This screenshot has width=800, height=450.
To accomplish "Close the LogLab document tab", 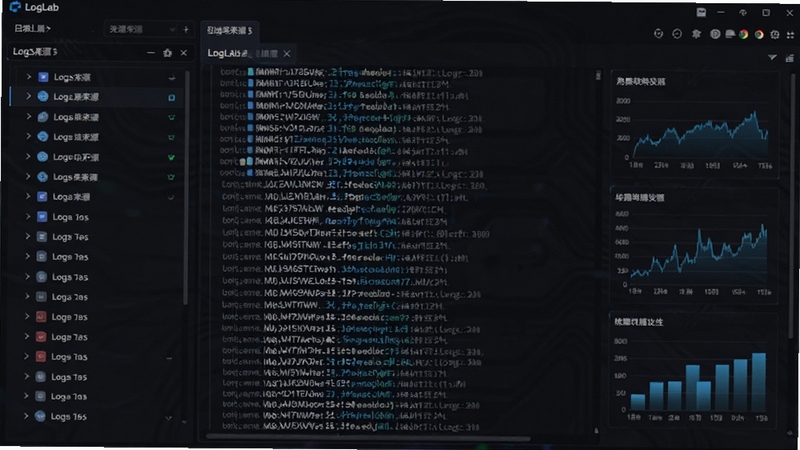I will (x=287, y=54).
